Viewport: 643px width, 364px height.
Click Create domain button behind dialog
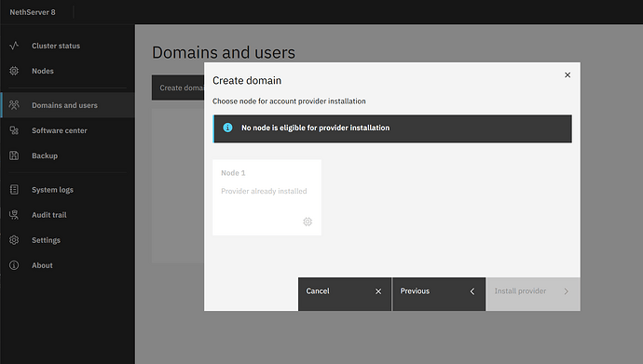click(x=178, y=88)
